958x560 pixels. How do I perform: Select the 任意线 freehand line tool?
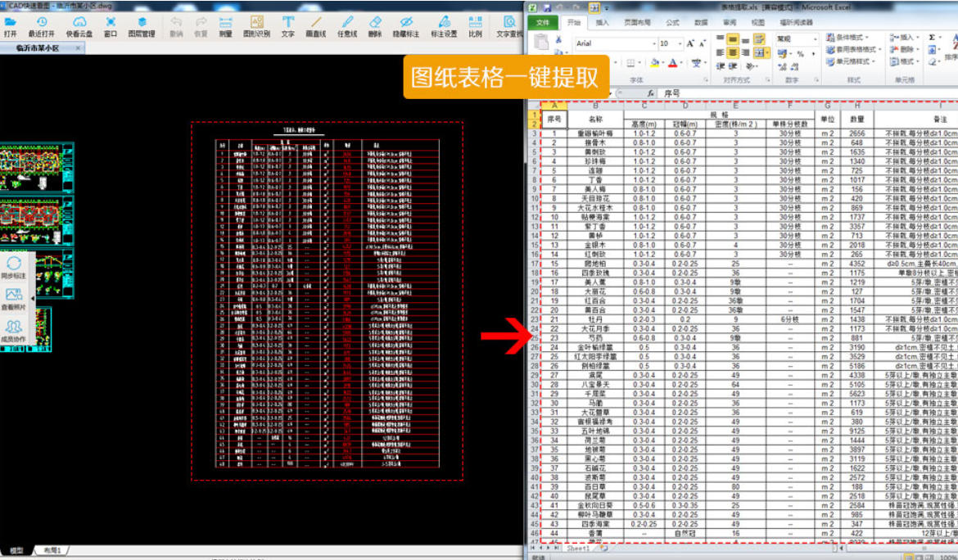coord(347,26)
